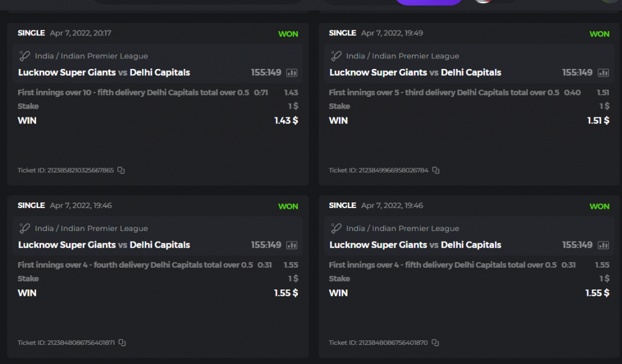
Task: Open match statistics icon in 20:17 bet
Action: (x=292, y=73)
